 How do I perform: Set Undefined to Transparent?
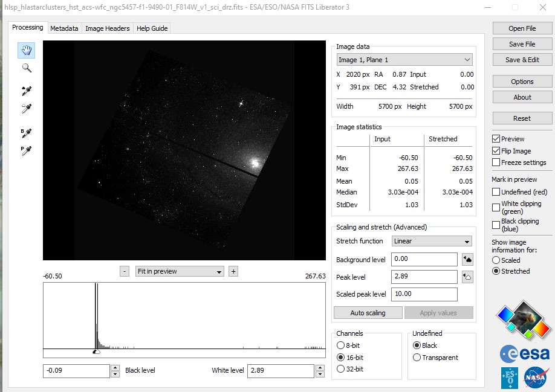(x=417, y=358)
